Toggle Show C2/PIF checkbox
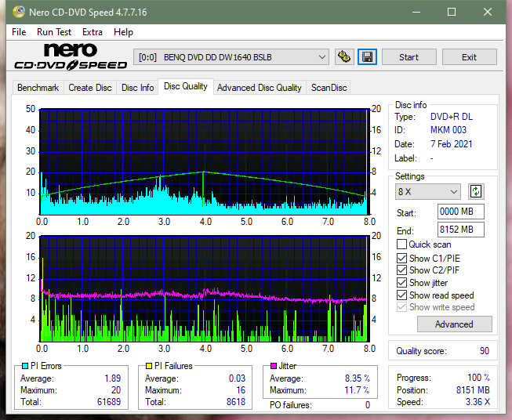Viewport: 512px width, 420px height. [x=401, y=270]
